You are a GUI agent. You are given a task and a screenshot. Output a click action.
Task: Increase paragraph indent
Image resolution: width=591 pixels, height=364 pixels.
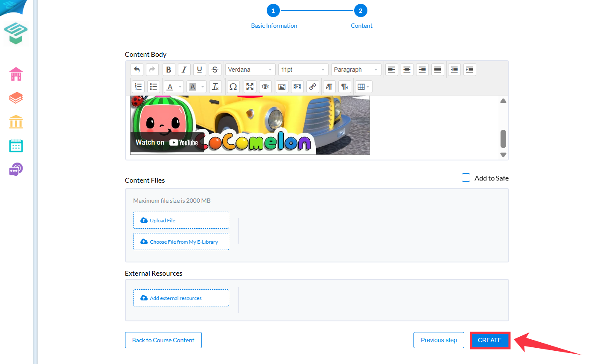(x=470, y=70)
